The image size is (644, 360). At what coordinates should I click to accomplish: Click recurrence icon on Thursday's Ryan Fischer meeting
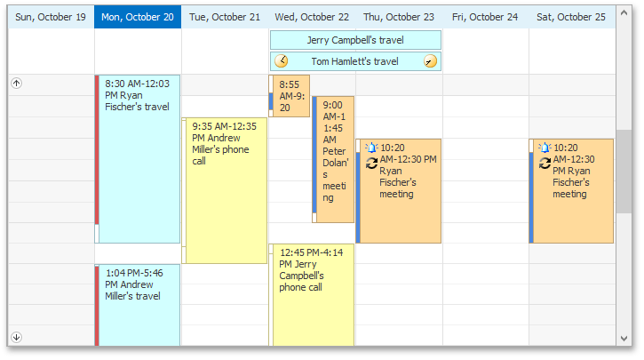coord(371,162)
